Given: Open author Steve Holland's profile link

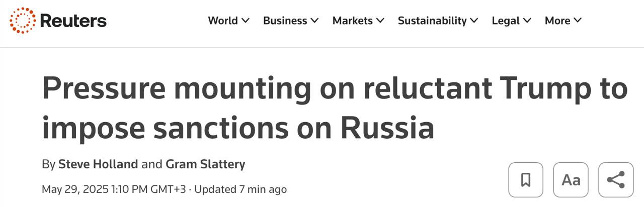Looking at the screenshot, I should [98, 164].
